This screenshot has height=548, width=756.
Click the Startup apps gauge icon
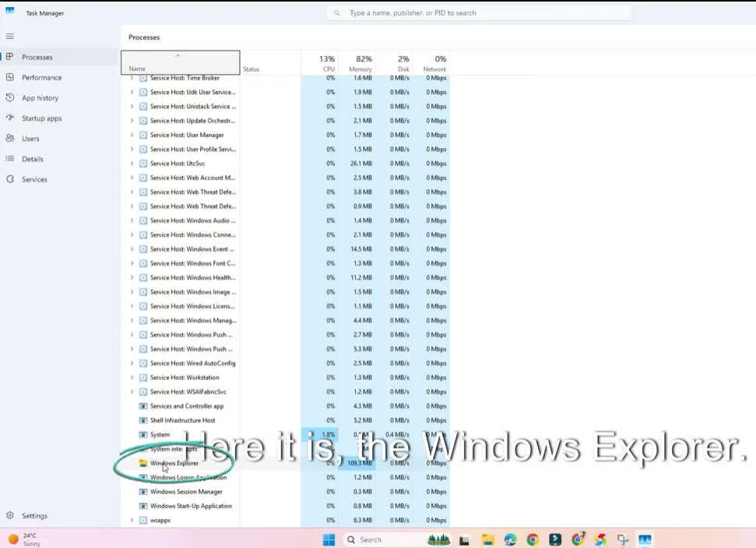click(9, 118)
